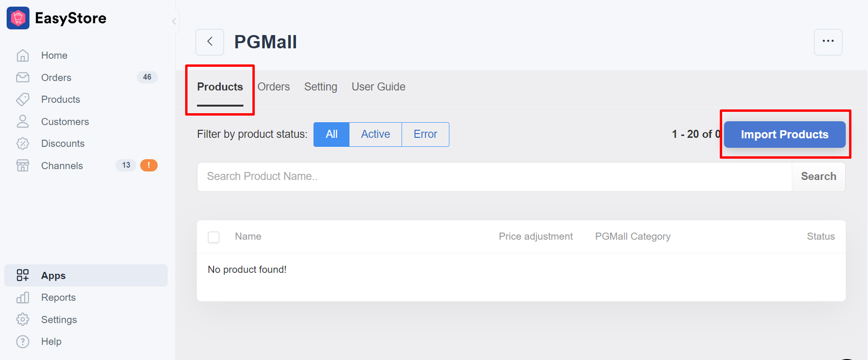Click the Settings gear icon
Image resolution: width=868 pixels, height=360 pixels.
(x=23, y=319)
